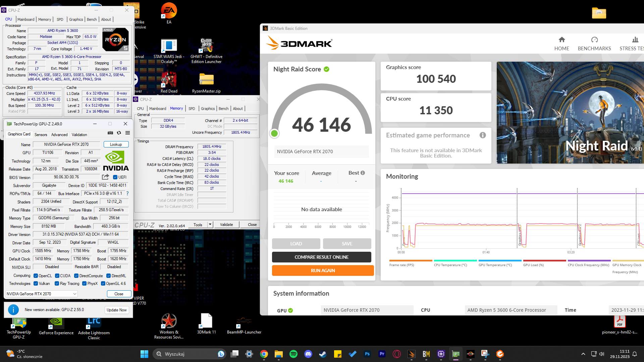Toggle the Vulkan checkbox

pos(36,284)
